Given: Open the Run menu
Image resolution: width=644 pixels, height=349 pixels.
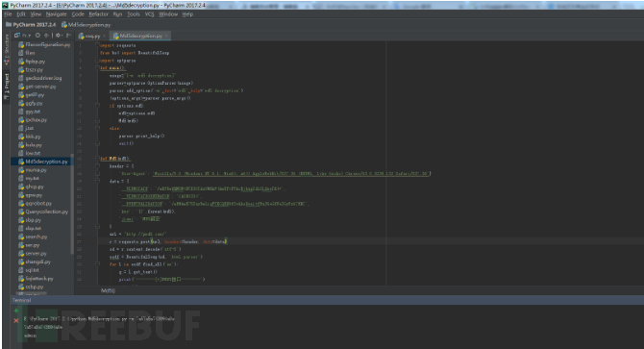Looking at the screenshot, I should point(117,14).
